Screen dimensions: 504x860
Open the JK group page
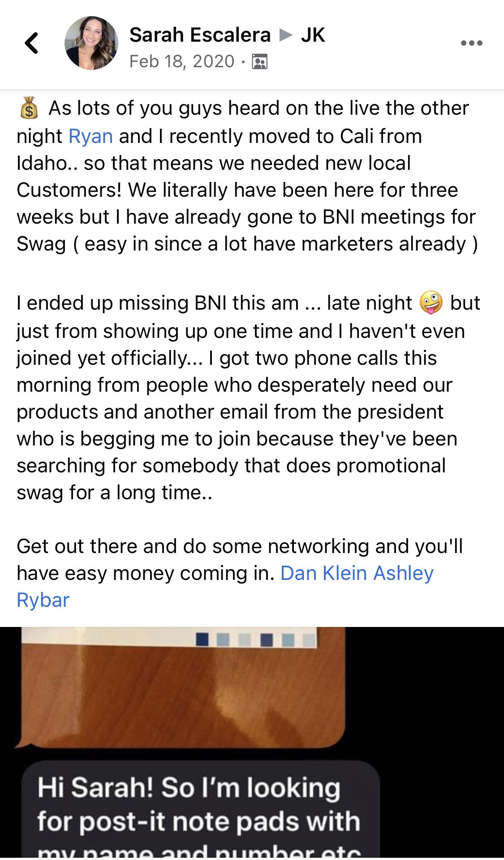313,35
